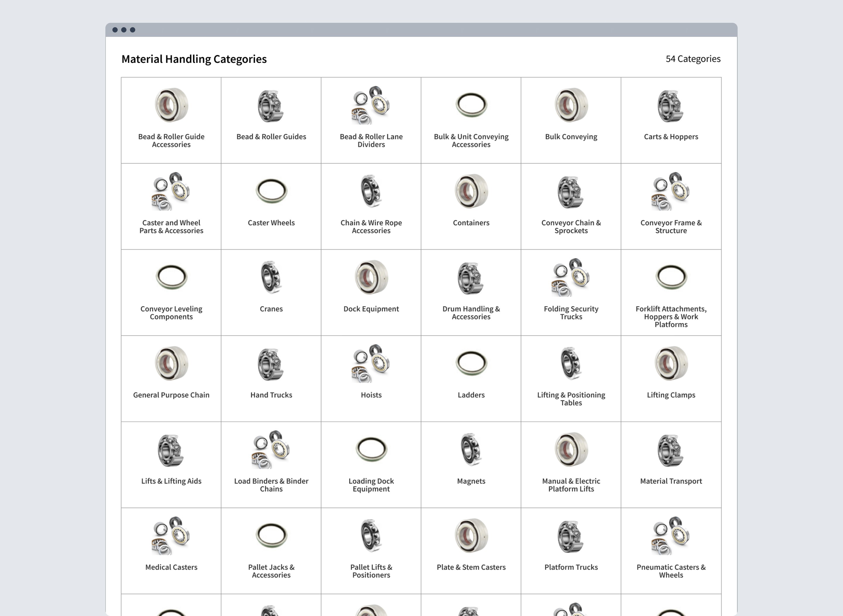Click the Ladders seal ring image
843x616 pixels.
471,363
